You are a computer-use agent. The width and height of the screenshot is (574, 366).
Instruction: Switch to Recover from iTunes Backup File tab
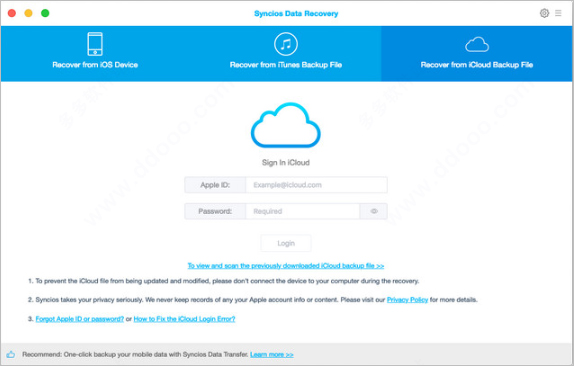coord(286,53)
